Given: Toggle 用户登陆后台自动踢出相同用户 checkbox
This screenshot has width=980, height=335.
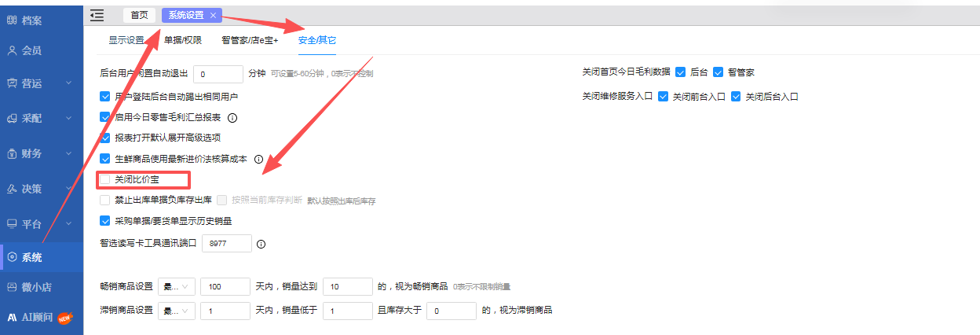Looking at the screenshot, I should (105, 97).
